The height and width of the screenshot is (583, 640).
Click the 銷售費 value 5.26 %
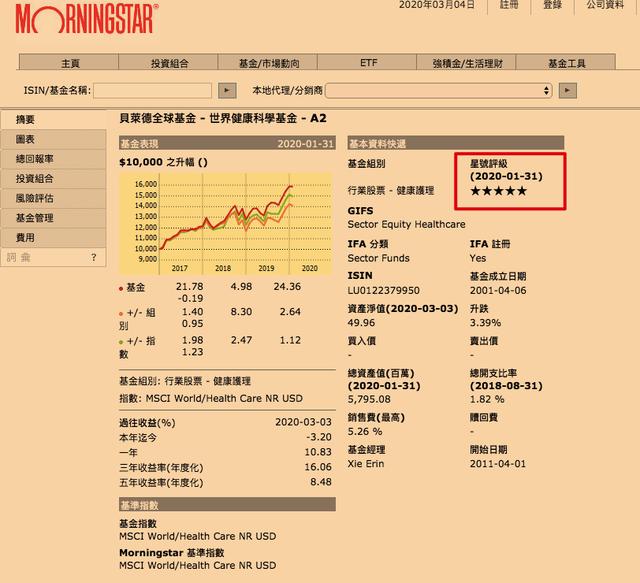pos(365,431)
